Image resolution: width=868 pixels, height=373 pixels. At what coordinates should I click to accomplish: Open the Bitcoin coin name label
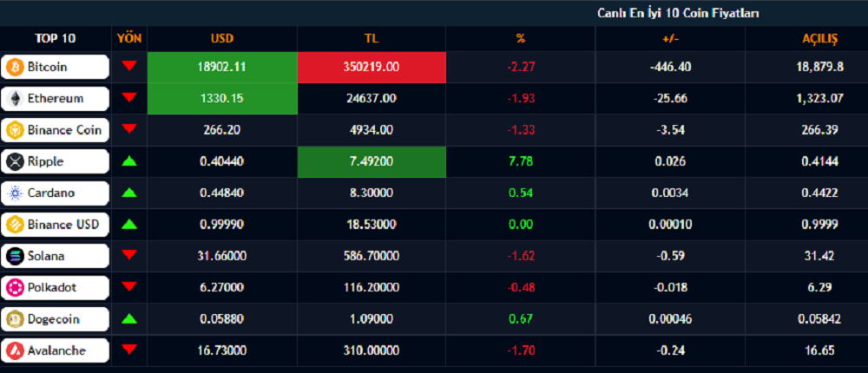[x=47, y=67]
